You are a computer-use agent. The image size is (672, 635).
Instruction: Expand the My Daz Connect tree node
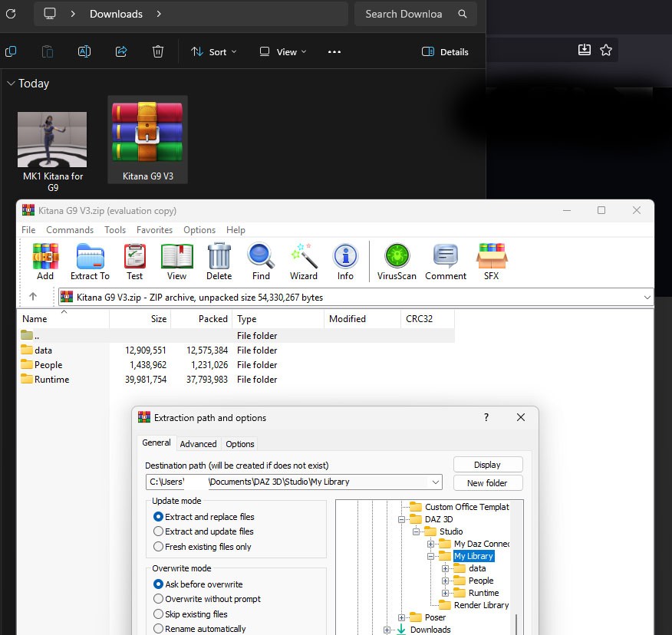click(x=430, y=545)
